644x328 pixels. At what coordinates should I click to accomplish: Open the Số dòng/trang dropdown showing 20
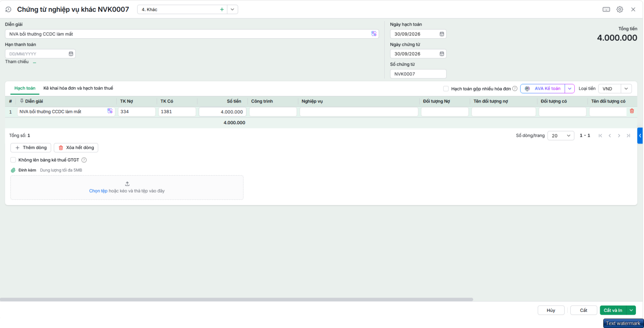pos(561,135)
